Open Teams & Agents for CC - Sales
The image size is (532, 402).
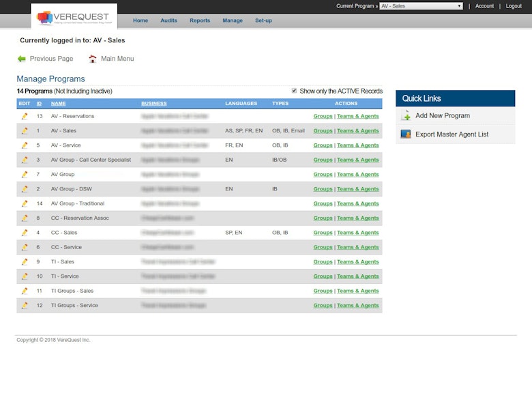[357, 233]
